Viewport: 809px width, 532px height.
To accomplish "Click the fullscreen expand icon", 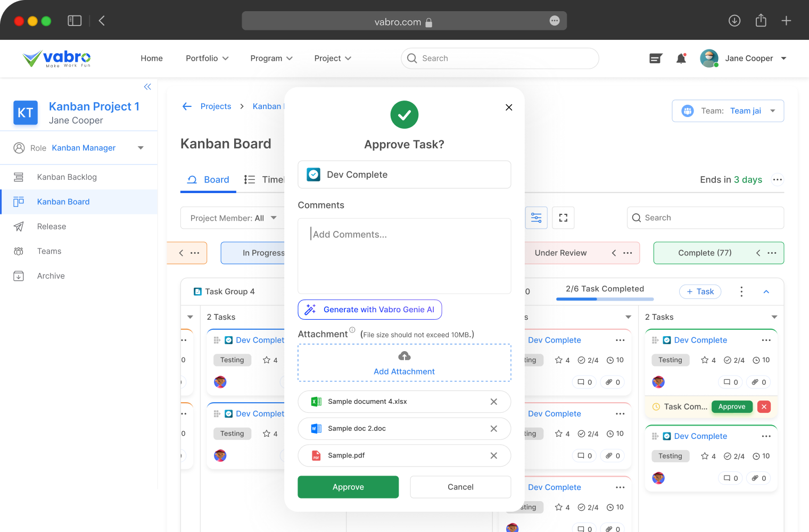I will (x=563, y=218).
